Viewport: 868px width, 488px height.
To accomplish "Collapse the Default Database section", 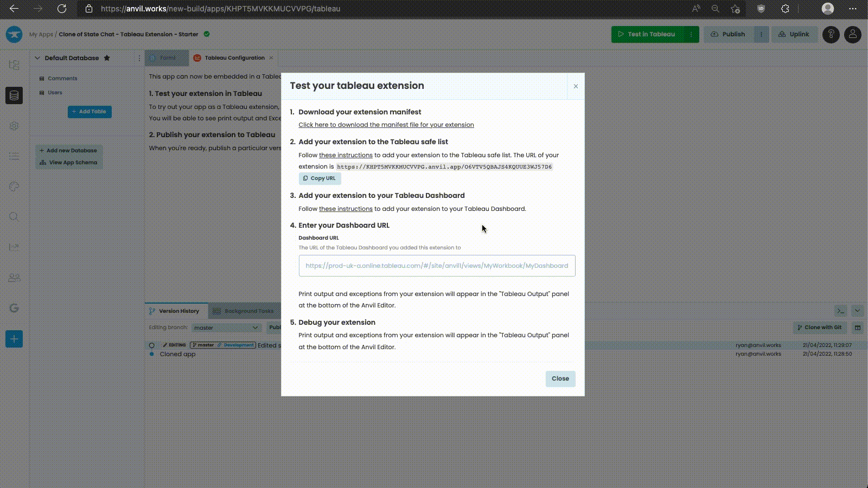I will [37, 58].
